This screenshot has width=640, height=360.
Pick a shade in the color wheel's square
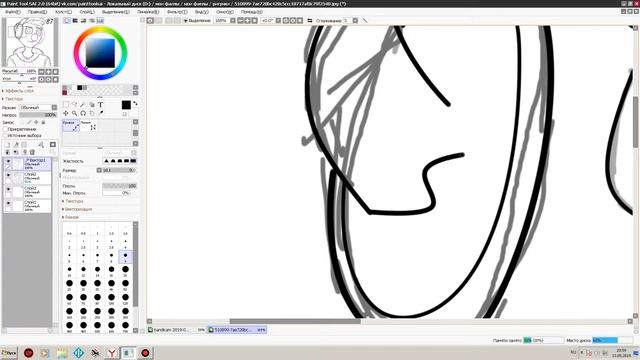pos(100,53)
